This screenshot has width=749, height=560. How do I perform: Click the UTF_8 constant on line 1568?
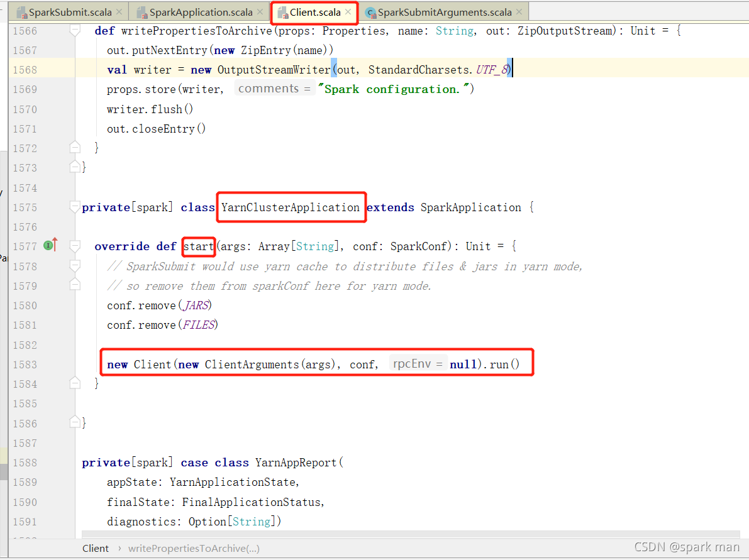point(492,70)
